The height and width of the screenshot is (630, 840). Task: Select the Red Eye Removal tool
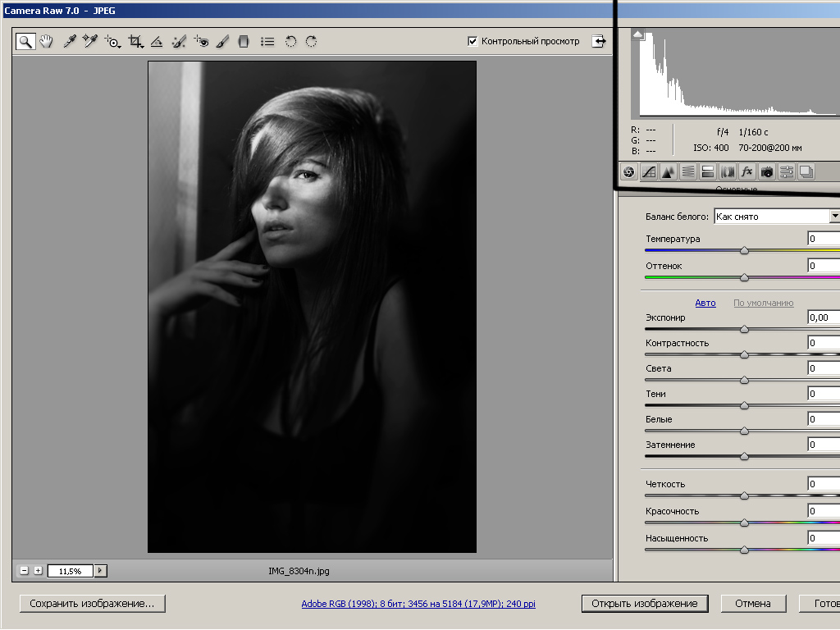201,41
